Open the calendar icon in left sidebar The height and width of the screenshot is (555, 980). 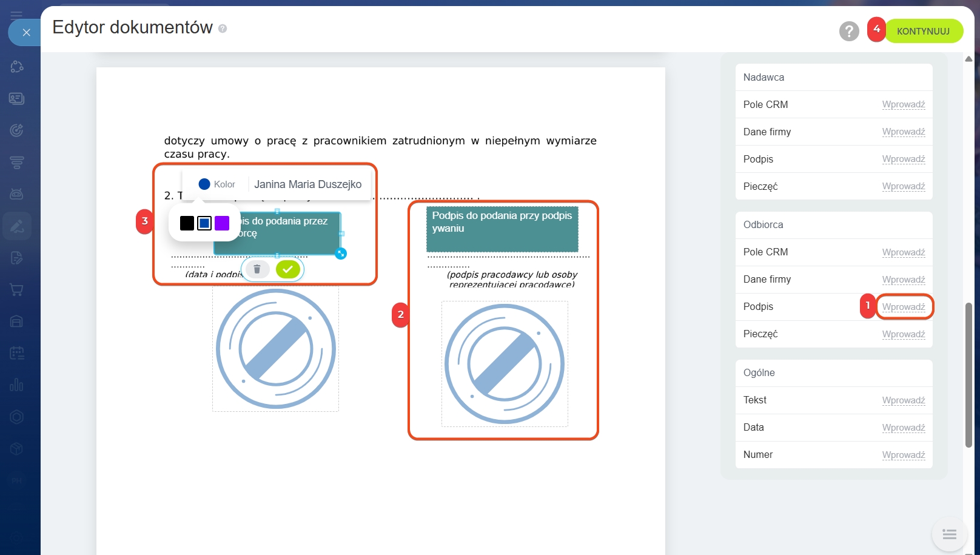click(17, 353)
